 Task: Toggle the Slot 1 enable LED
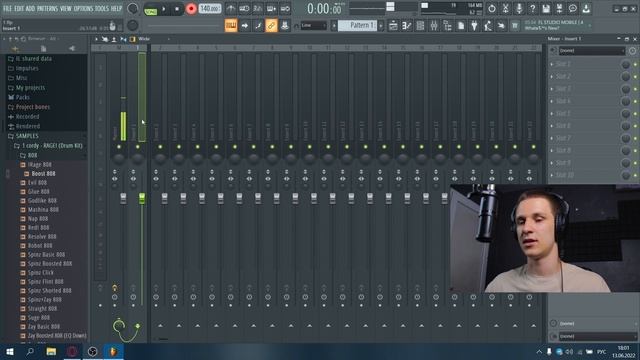pos(635,65)
